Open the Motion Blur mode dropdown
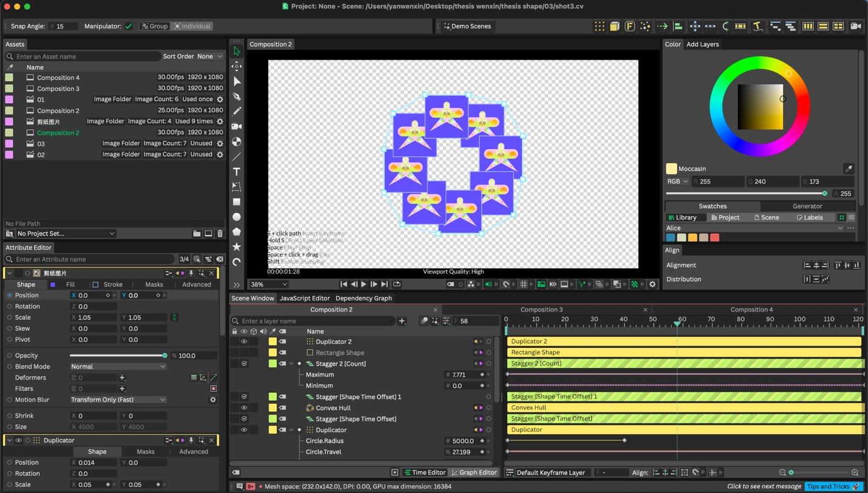868x493 pixels. 118,399
